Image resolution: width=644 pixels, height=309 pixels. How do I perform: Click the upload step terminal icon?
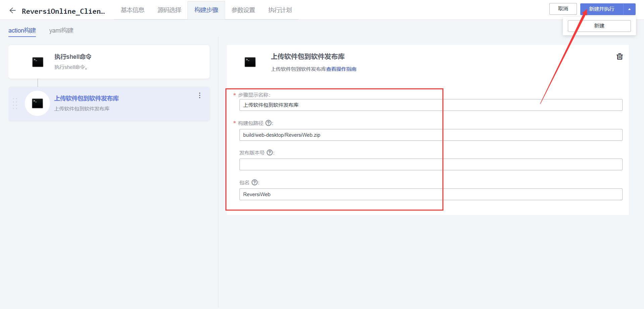pyautogui.click(x=38, y=103)
